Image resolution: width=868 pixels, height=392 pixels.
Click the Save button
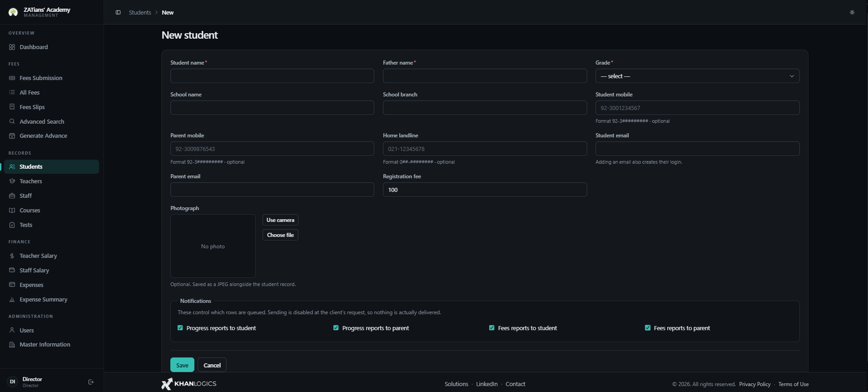pos(182,365)
